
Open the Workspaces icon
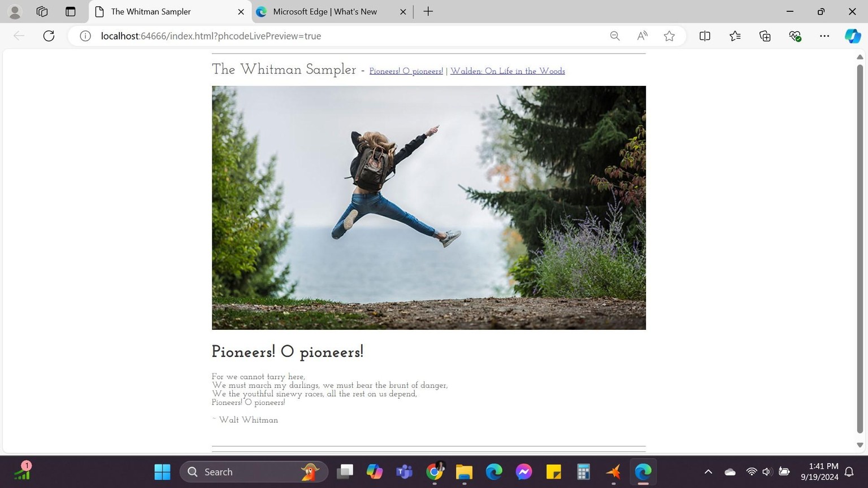(42, 11)
